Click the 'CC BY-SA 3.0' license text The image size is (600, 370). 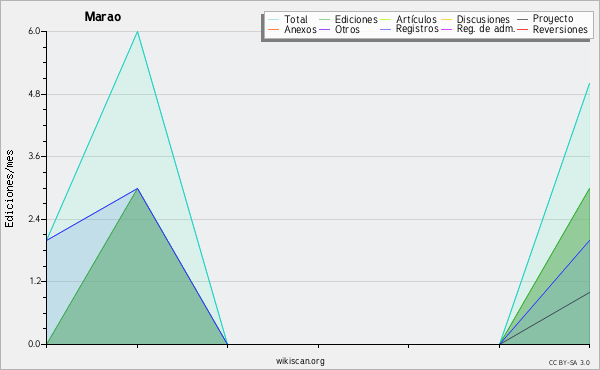[x=569, y=363]
